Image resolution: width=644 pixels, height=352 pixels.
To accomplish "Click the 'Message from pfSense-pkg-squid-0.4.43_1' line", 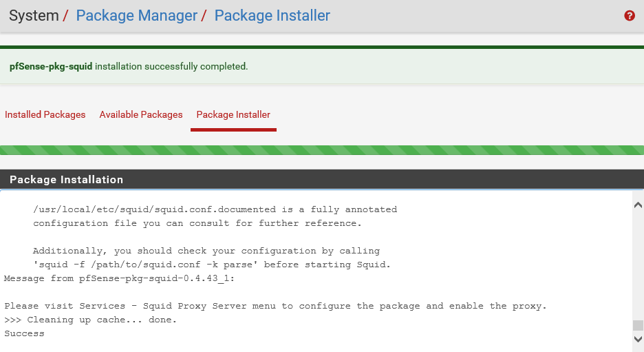I will pyautogui.click(x=119, y=278).
